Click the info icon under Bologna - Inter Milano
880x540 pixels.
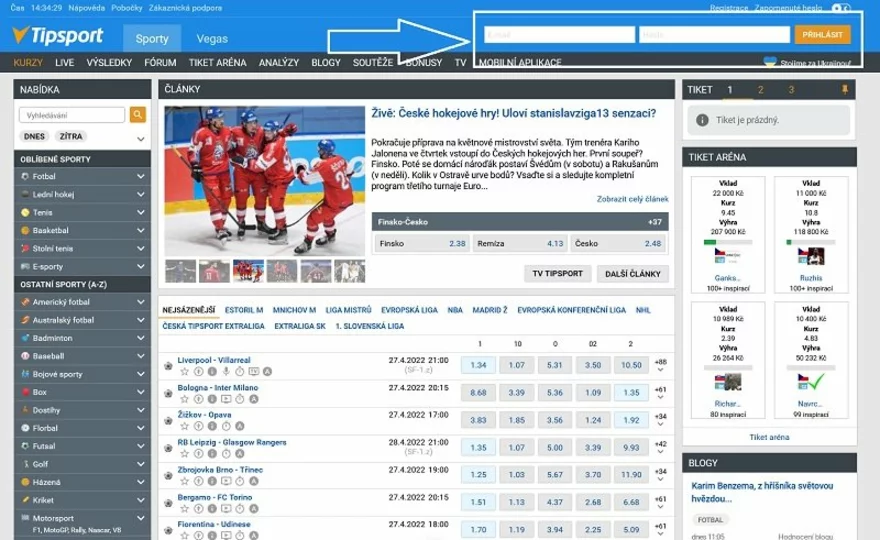212,399
